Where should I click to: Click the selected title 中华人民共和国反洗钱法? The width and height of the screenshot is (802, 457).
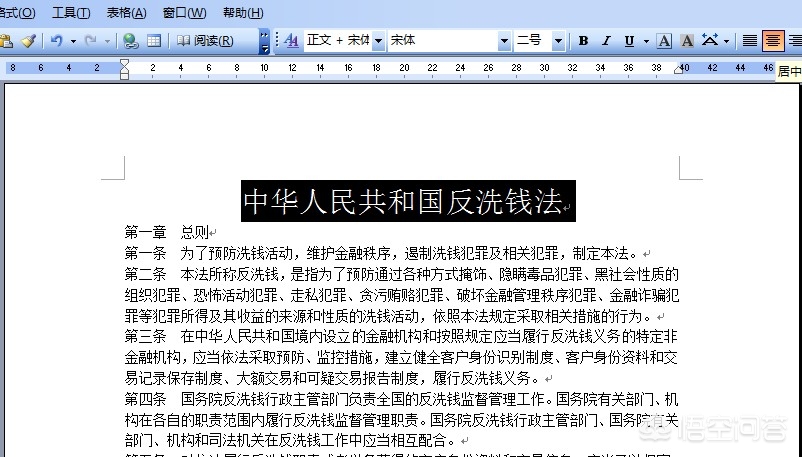click(x=402, y=202)
